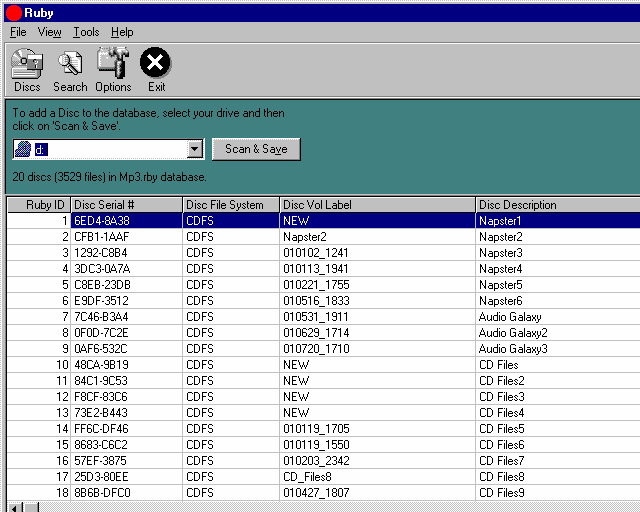Select serial 57EF-3875 cell
The width and height of the screenshot is (640, 512).
coord(127,461)
